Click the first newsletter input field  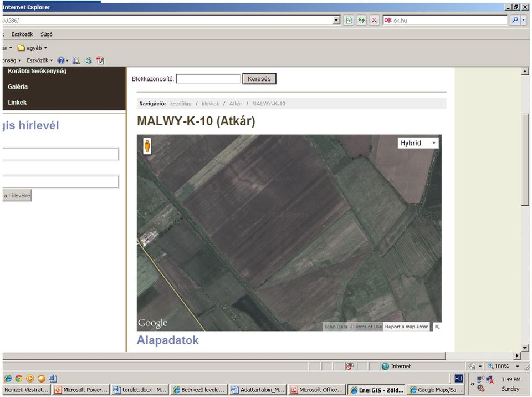pos(60,154)
